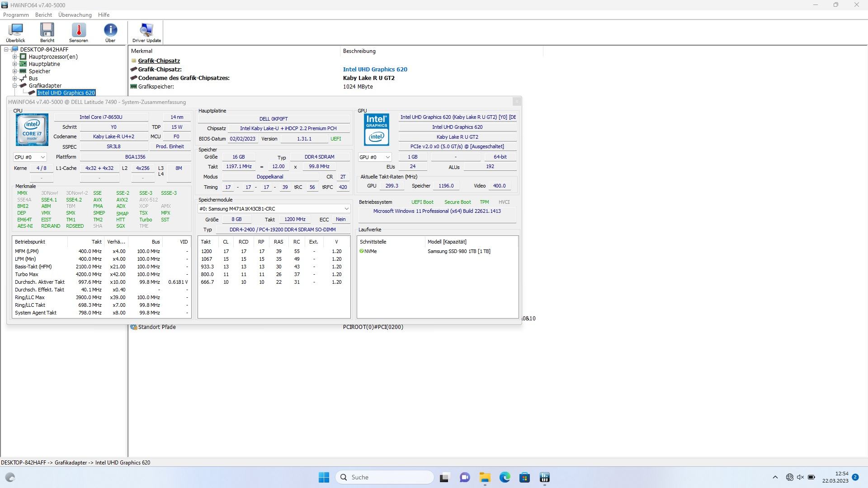Expand the Hauptprozessor(en) tree node
The height and width of the screenshot is (488, 868).
coord(14,57)
